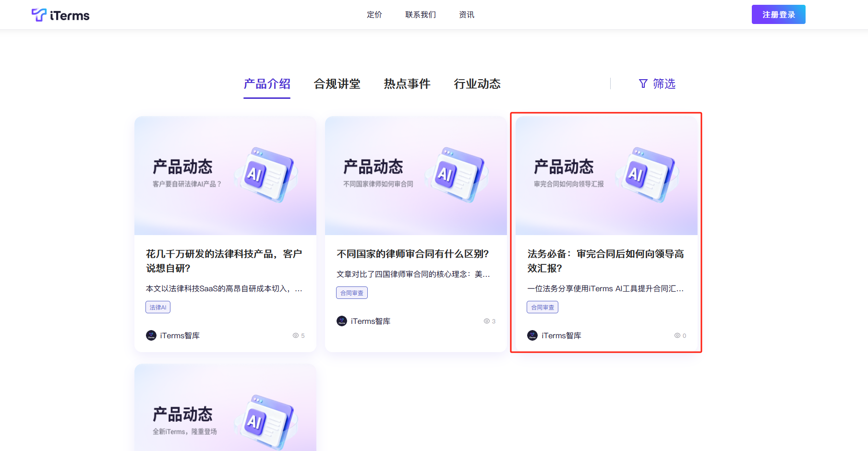868x451 pixels.
Task: Click 合同审查 tag under 法务必备 article
Action: pyautogui.click(x=542, y=307)
